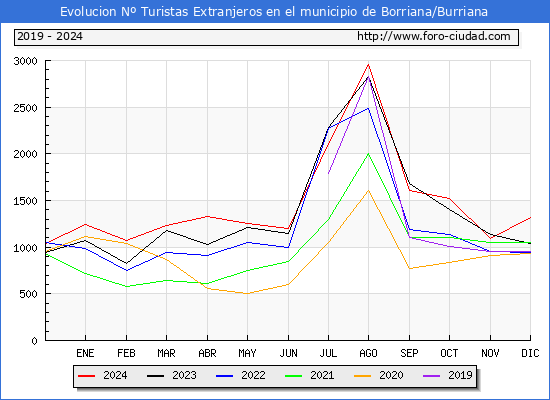550x400 pixels.
Task: Select the '2019' legend label
Action: 460,375
